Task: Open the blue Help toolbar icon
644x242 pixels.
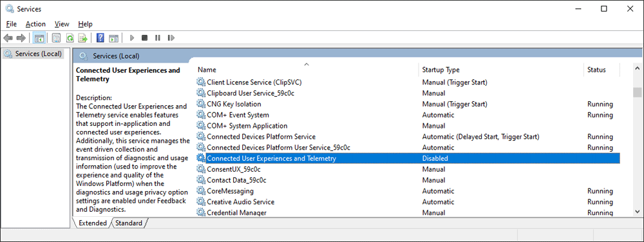Action: [x=100, y=38]
